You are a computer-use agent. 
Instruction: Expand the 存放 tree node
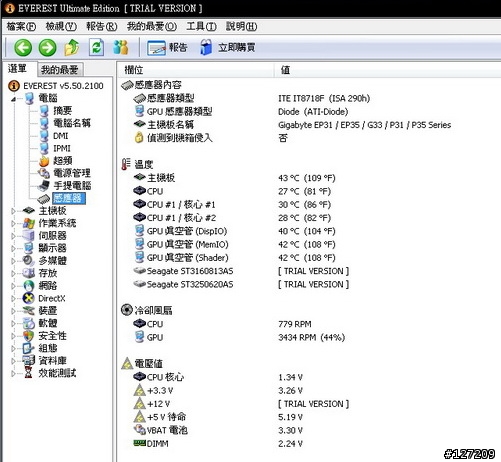tap(13, 273)
